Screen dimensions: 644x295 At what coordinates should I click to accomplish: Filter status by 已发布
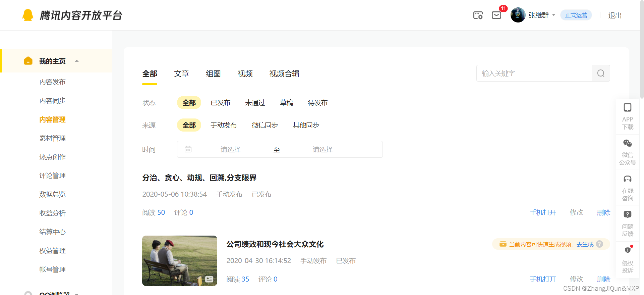coord(220,103)
